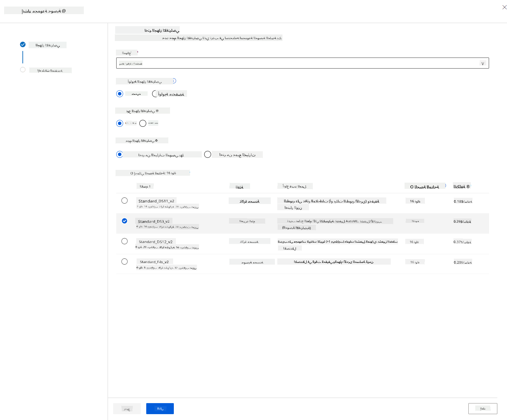The height and width of the screenshot is (420, 507).
Task: Click info icon beside virtual machine tier label
Action: (x=174, y=81)
